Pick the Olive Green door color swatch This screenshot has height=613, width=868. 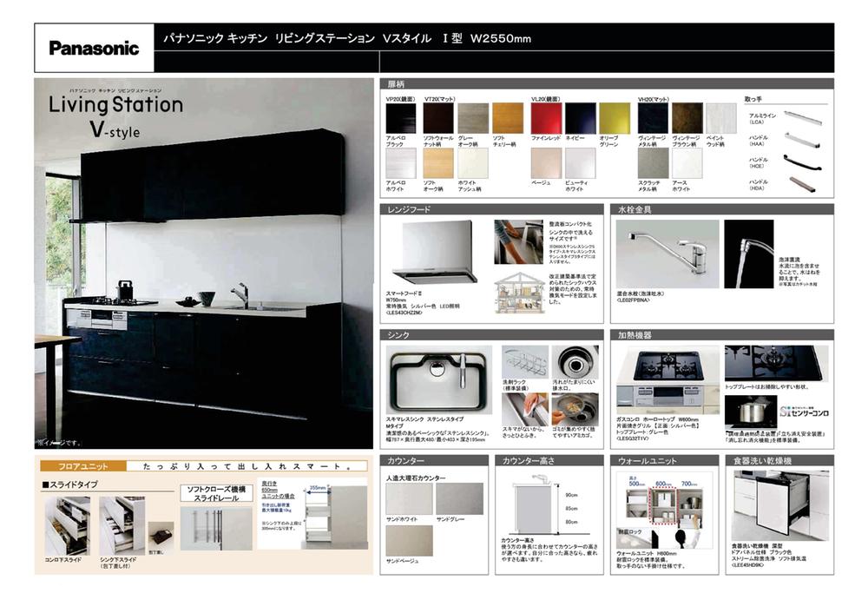click(x=615, y=117)
